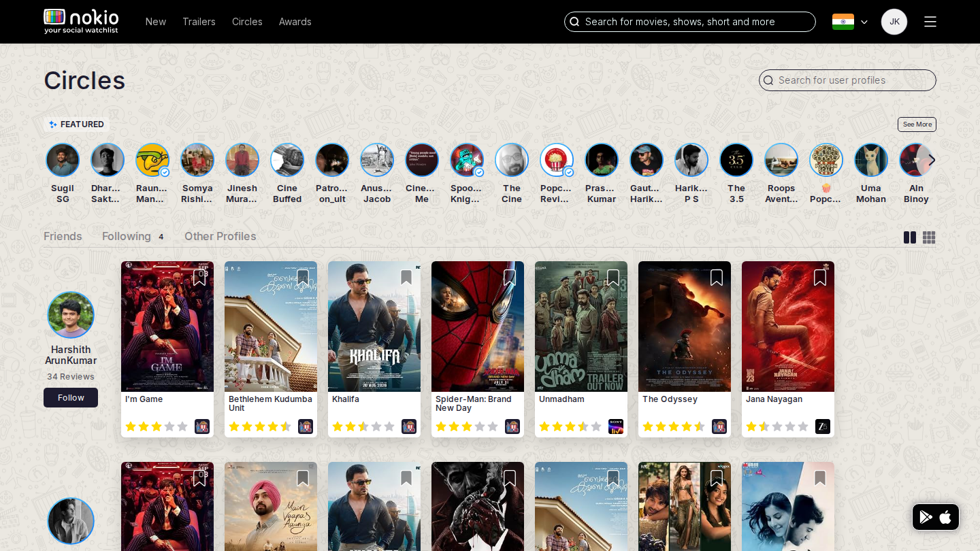Screen dimensions: 980x551
Task: Open Raun... Man... featured profile avatar
Action: click(152, 160)
